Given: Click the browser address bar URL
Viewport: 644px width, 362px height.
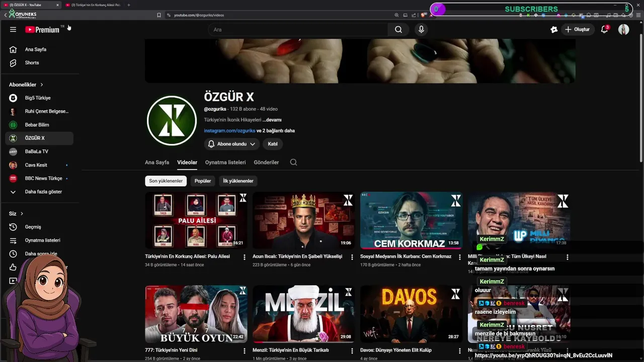Looking at the screenshot, I should (x=199, y=15).
